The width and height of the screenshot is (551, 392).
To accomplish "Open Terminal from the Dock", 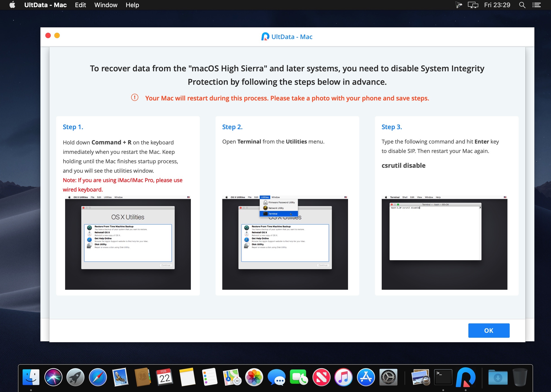I will pyautogui.click(x=443, y=377).
